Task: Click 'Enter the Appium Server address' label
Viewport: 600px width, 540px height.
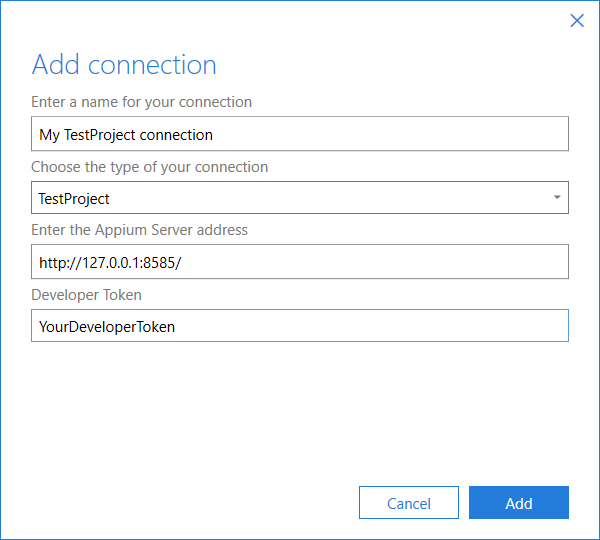Action: (139, 230)
